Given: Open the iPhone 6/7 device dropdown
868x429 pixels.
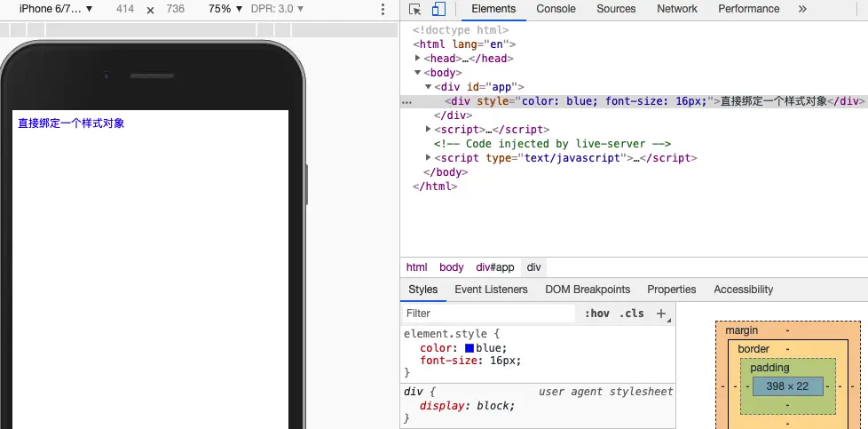Looking at the screenshot, I should (56, 9).
